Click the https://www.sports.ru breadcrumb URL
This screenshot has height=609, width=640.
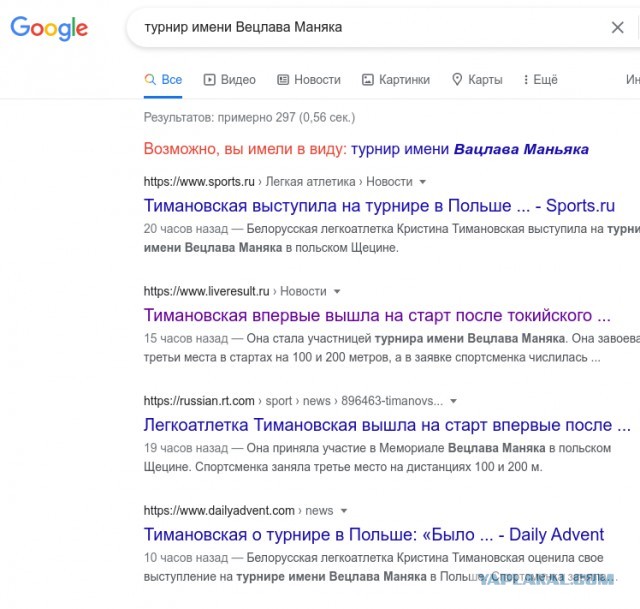click(x=199, y=182)
